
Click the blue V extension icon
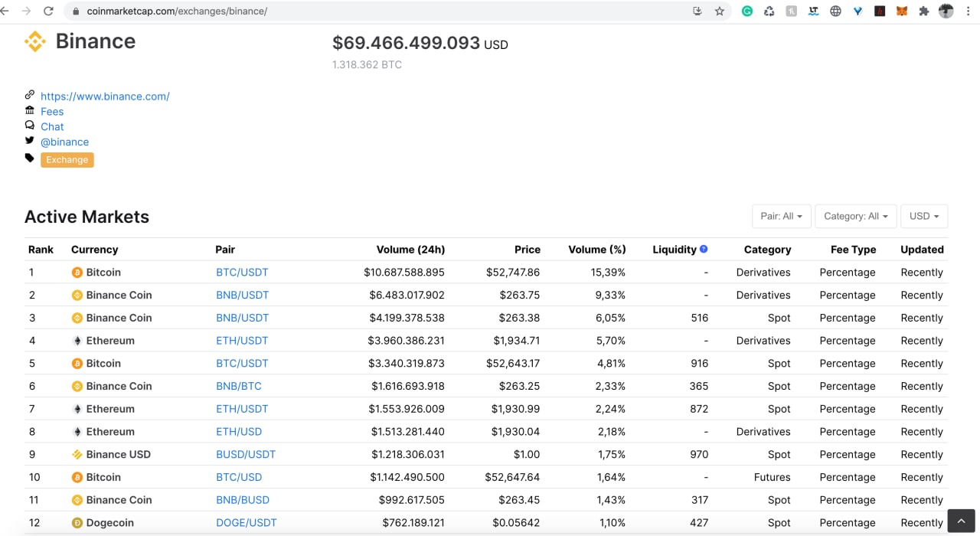[857, 11]
